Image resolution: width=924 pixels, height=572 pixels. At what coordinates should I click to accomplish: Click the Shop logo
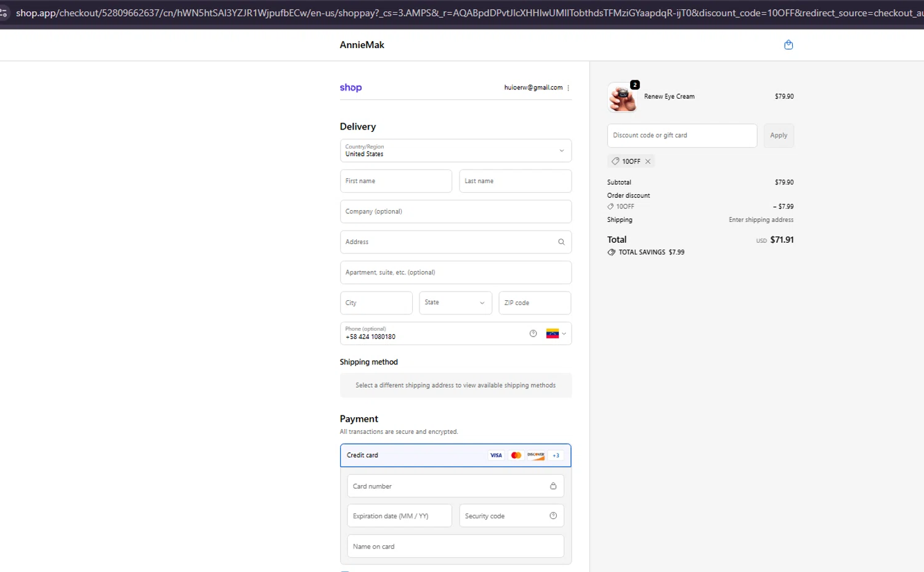351,88
